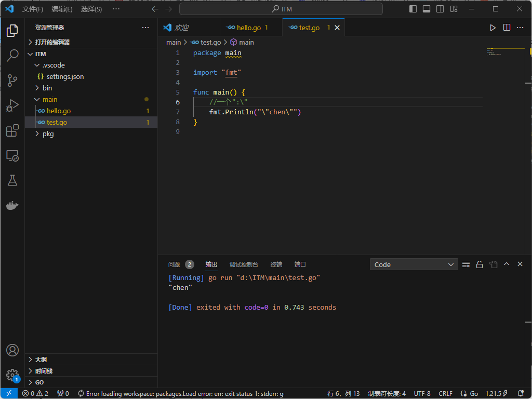This screenshot has width=532, height=399.
Task: Click the UTF-8 encoding status item
Action: [x=422, y=393]
